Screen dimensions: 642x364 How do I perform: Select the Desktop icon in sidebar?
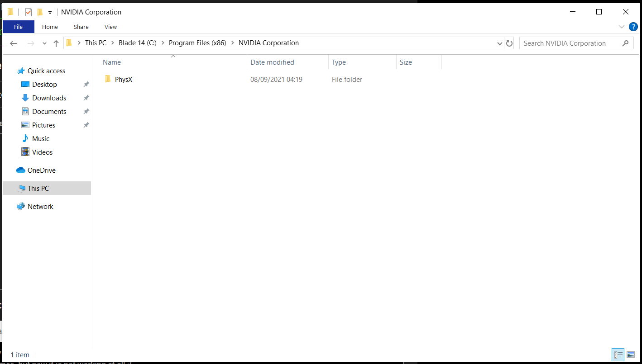pos(25,85)
